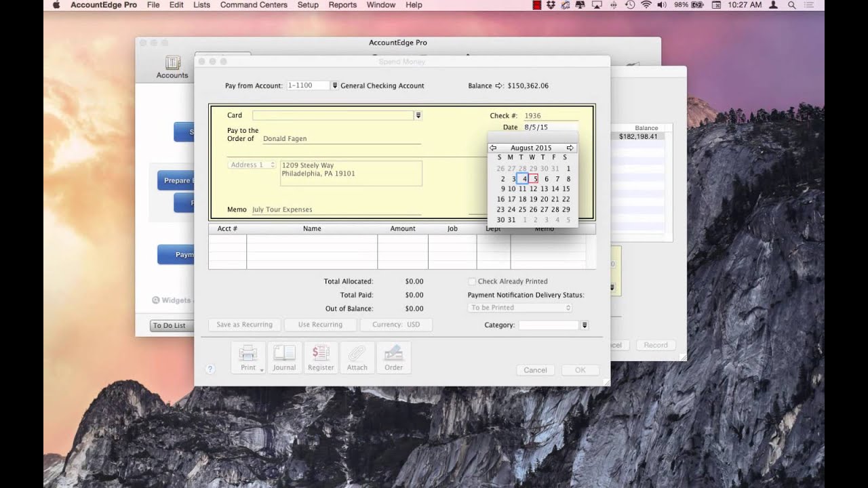Click the Attach paperclip icon
Screen dimensions: 868x488
coord(357,357)
